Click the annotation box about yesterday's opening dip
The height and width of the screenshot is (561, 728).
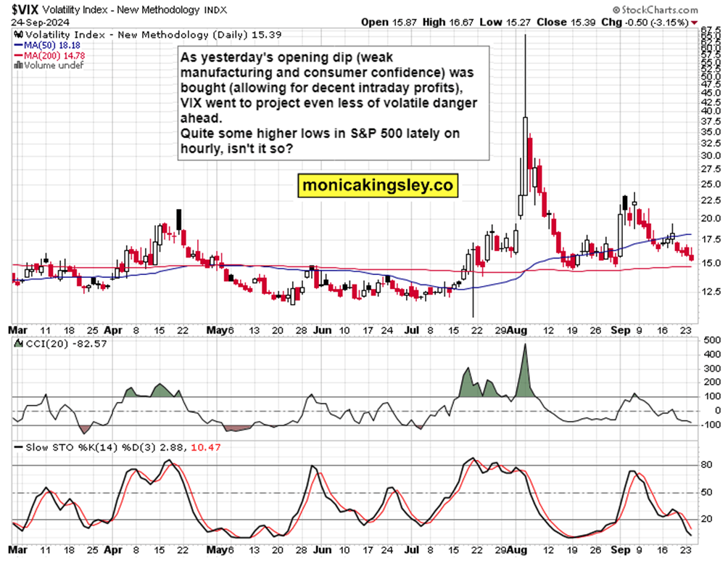(x=334, y=103)
